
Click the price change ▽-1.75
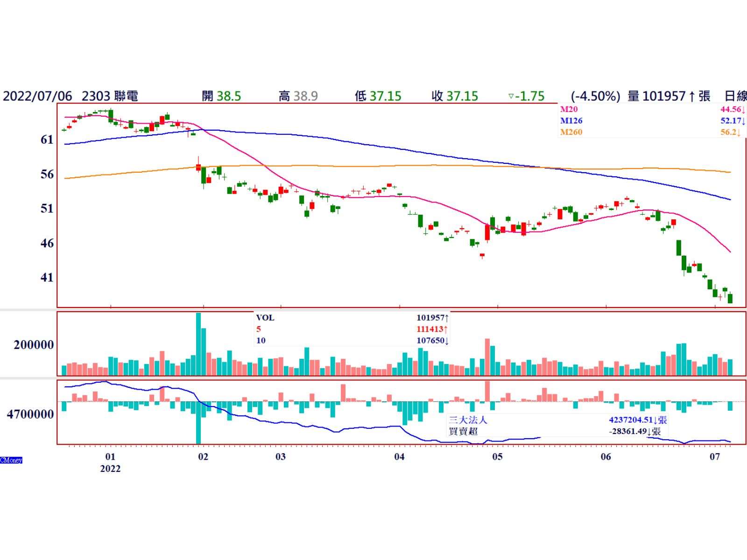pos(526,96)
